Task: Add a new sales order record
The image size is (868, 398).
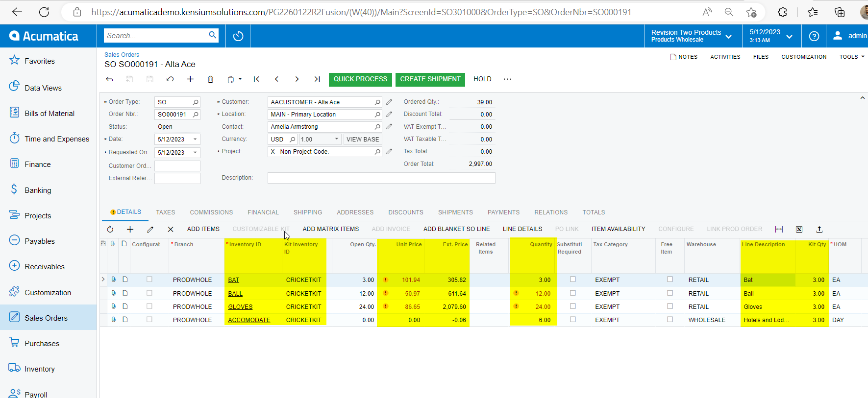Action: pos(190,79)
